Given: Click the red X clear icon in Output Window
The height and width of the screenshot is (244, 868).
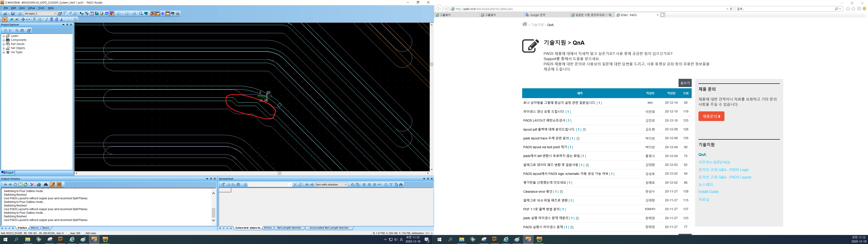Looking at the screenshot, I should (32, 184).
